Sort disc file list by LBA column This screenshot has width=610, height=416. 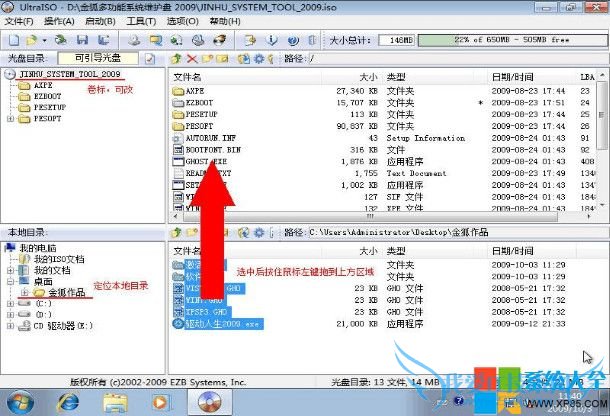tap(587, 77)
